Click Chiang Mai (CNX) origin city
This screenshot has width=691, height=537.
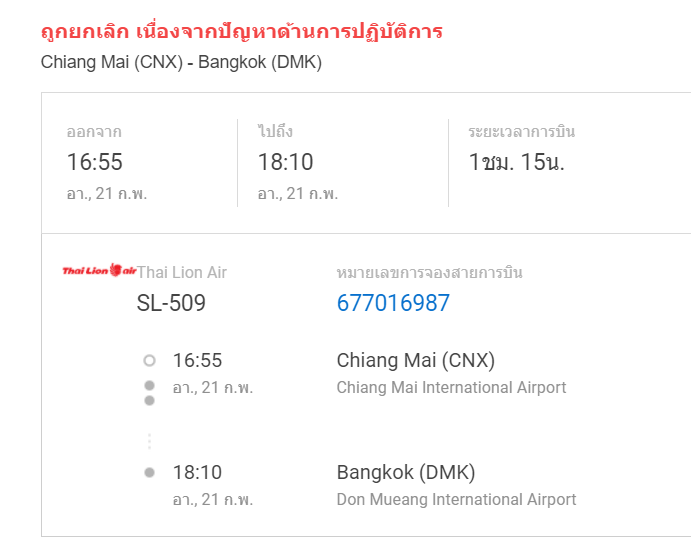pyautogui.click(x=416, y=360)
